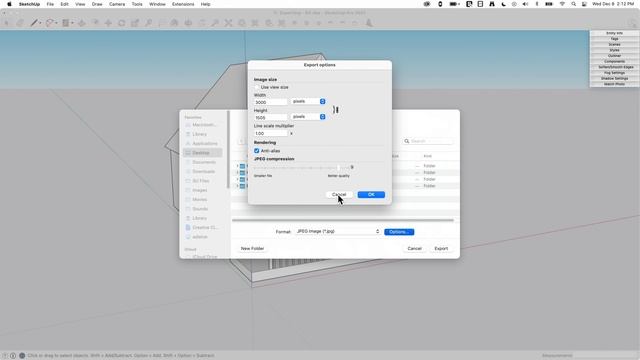This screenshot has height=360, width=640.
Task: Click Cancel in the save dialog
Action: [x=414, y=249]
